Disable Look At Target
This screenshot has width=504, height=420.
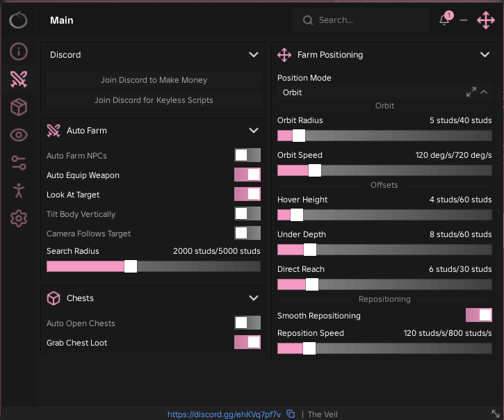point(247,194)
